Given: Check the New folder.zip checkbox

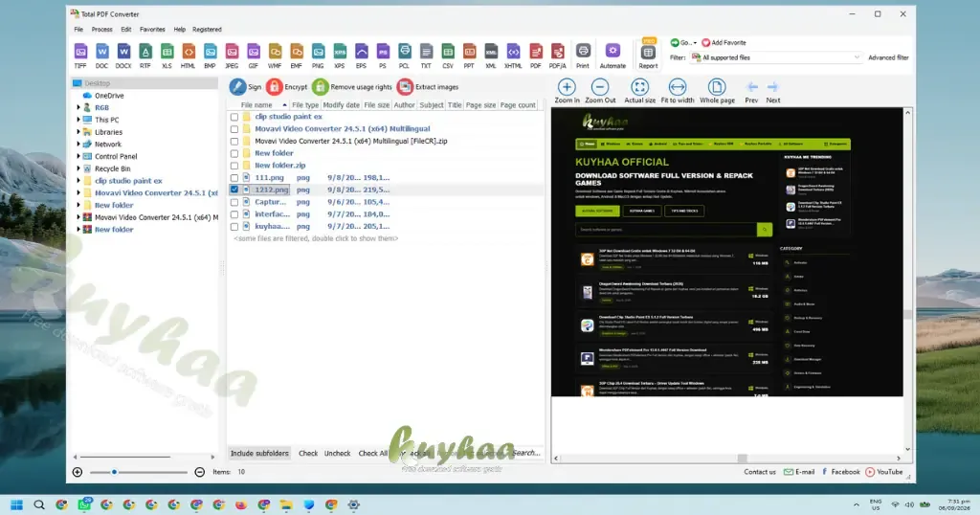Looking at the screenshot, I should click(x=234, y=166).
